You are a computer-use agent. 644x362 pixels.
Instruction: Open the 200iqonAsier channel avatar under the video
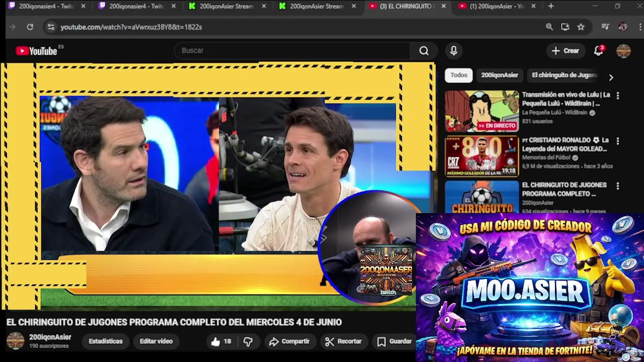click(15, 341)
